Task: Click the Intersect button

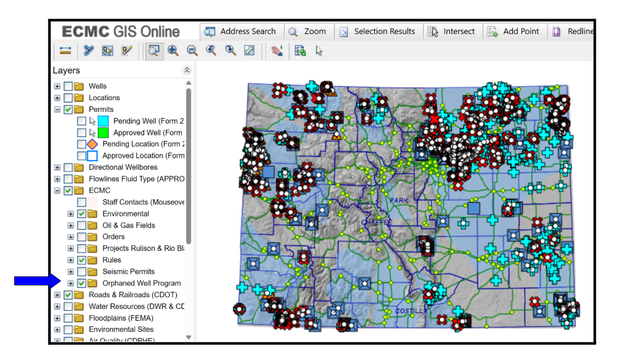Action: [x=453, y=31]
